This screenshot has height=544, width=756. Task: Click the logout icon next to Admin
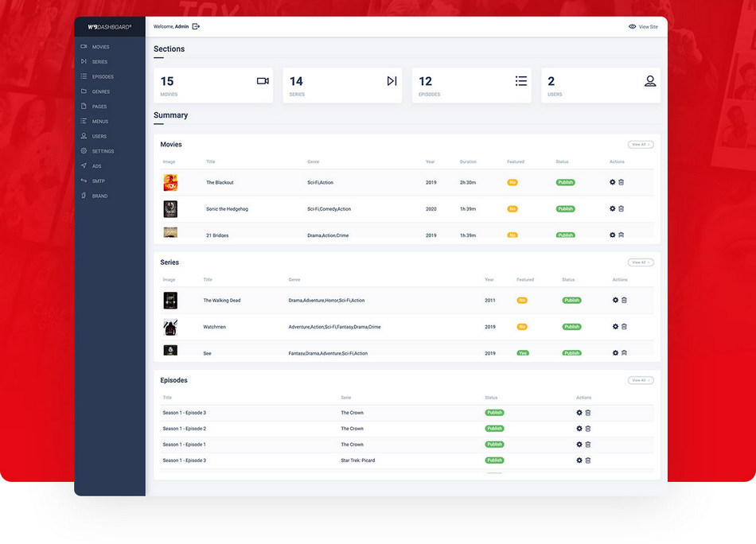tap(196, 26)
